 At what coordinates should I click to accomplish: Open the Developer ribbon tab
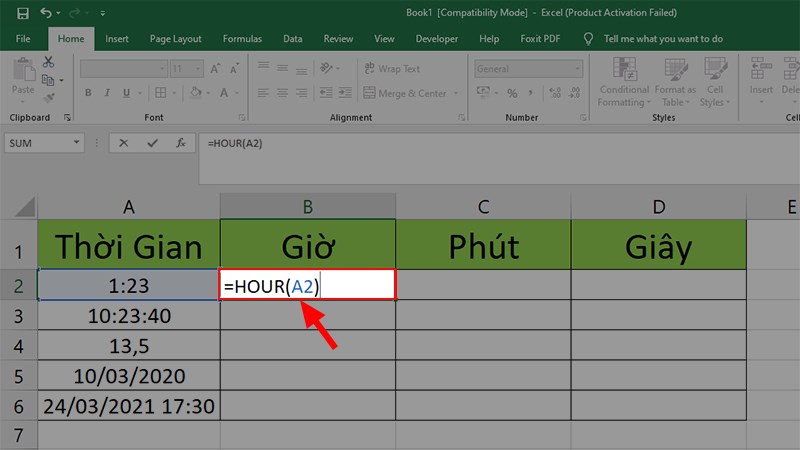(437, 39)
